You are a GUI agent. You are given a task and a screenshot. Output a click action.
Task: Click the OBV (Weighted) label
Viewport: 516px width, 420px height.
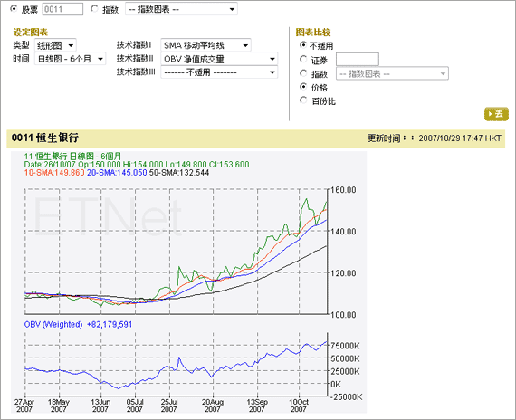[53, 325]
